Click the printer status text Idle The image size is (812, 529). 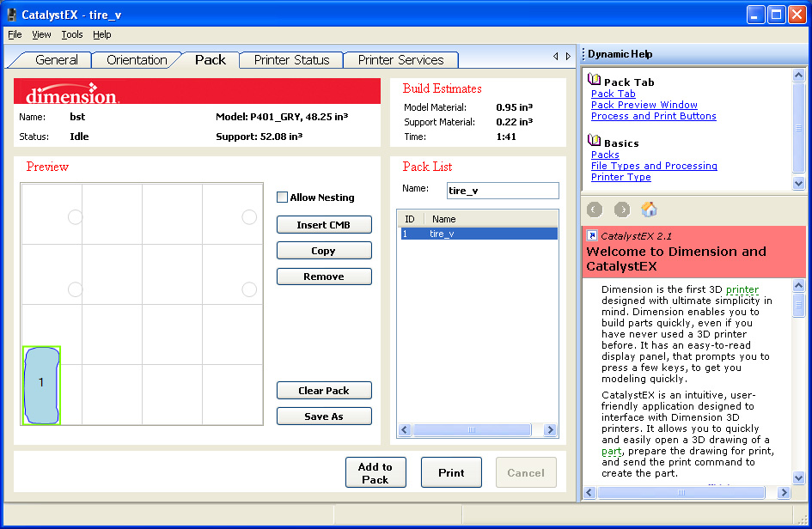[x=79, y=137]
